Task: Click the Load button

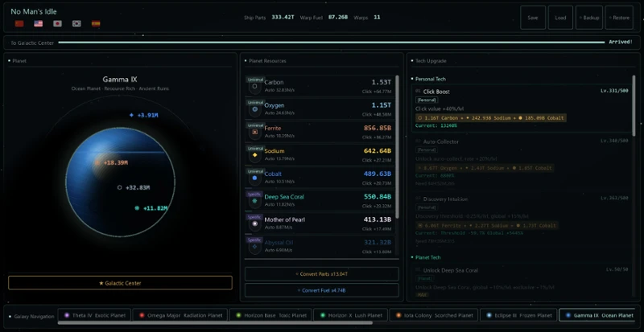Action: pos(560,18)
